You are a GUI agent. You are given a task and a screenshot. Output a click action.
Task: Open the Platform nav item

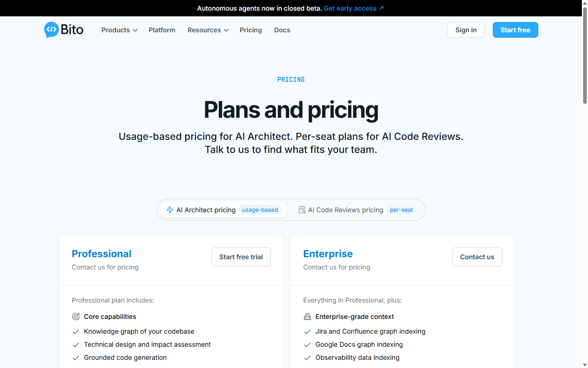click(162, 30)
